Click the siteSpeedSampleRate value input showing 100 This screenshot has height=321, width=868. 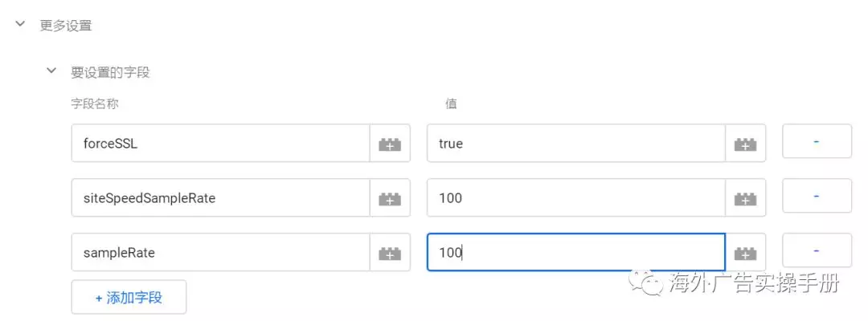click(575, 198)
